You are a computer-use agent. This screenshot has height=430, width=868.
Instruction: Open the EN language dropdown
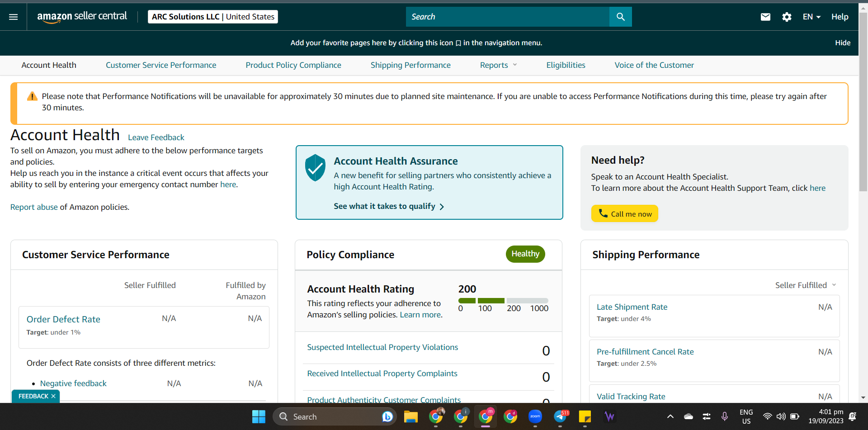pos(811,17)
